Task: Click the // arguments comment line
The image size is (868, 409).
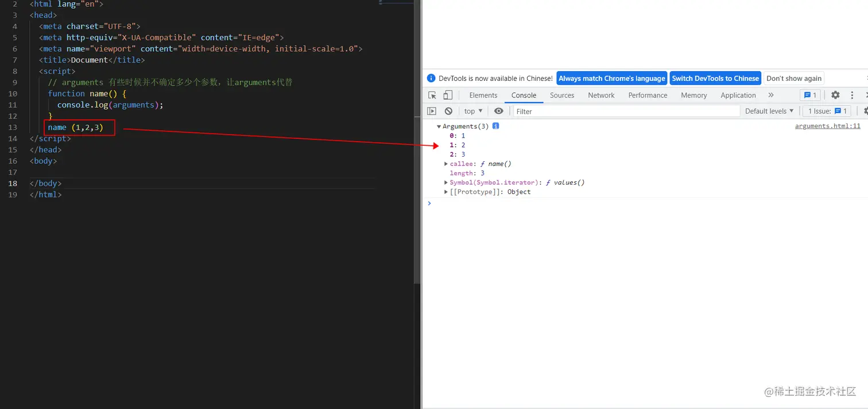Action: coord(170,83)
